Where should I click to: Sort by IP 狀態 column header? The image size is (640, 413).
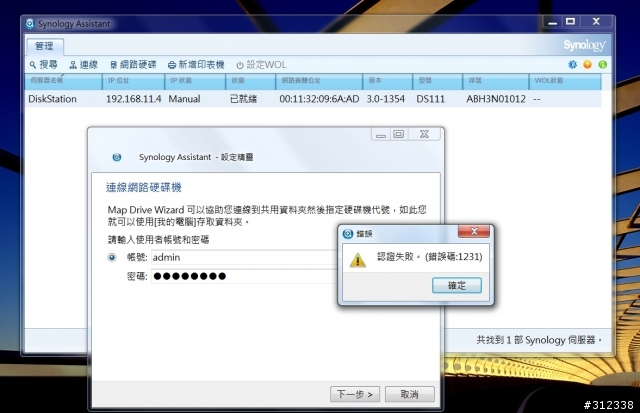pyautogui.click(x=196, y=81)
